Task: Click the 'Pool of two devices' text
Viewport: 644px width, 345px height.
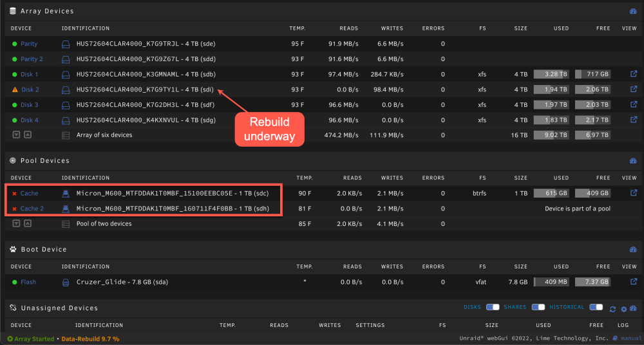Action: (104, 224)
